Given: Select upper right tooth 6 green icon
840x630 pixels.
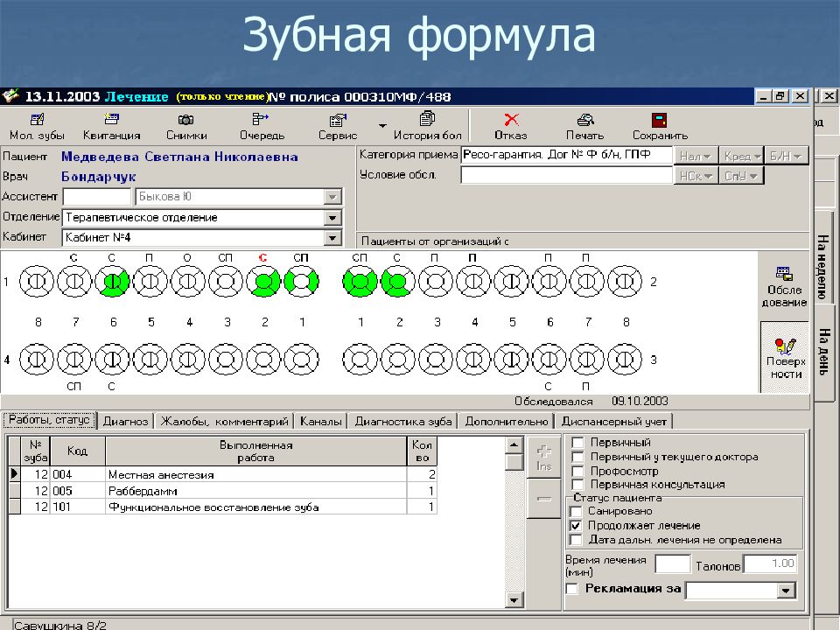Looking at the screenshot, I should tap(113, 281).
